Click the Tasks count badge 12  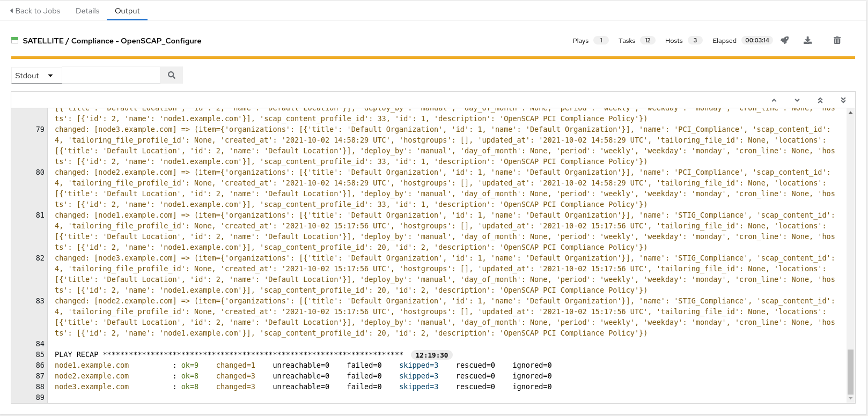pos(648,40)
